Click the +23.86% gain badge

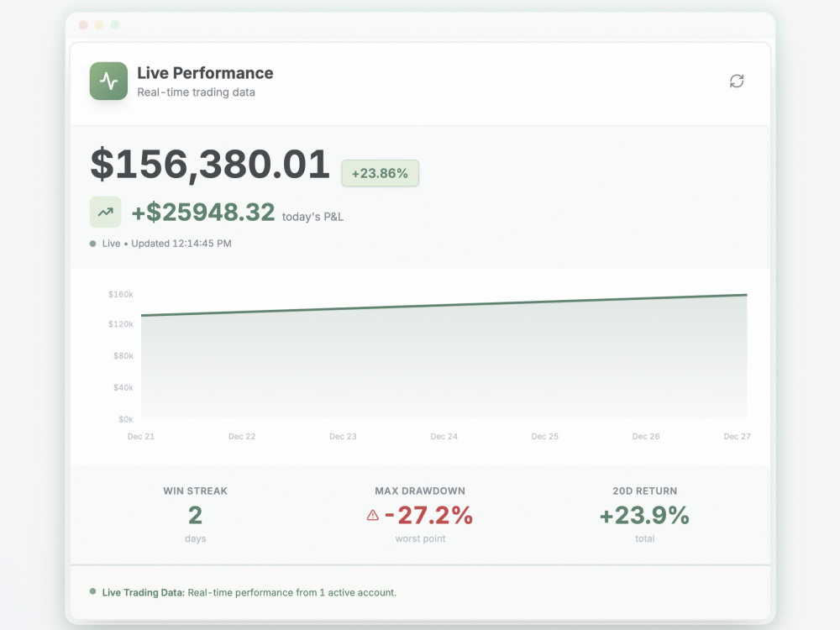pos(381,173)
